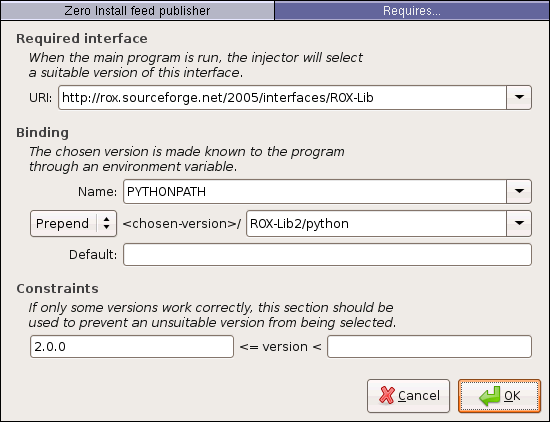Screen dimensions: 550x422
Task: Click the ROX-Lib2/python path field
Action: click(x=376, y=223)
